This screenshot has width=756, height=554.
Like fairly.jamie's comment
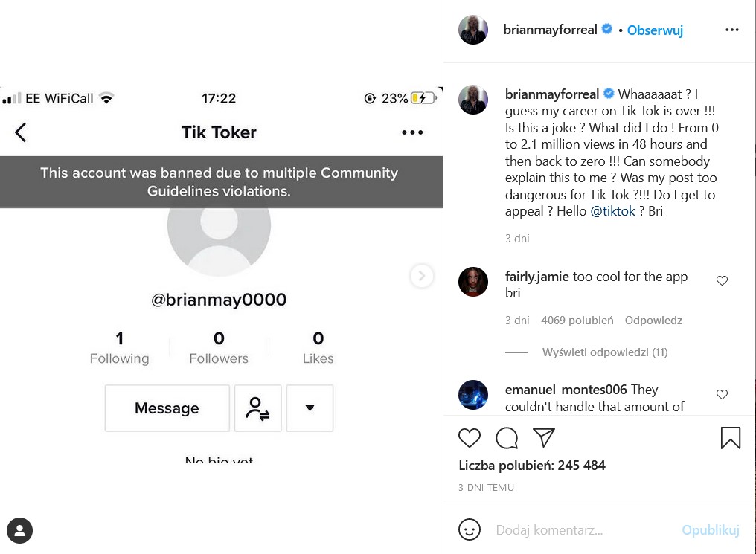pyautogui.click(x=722, y=281)
